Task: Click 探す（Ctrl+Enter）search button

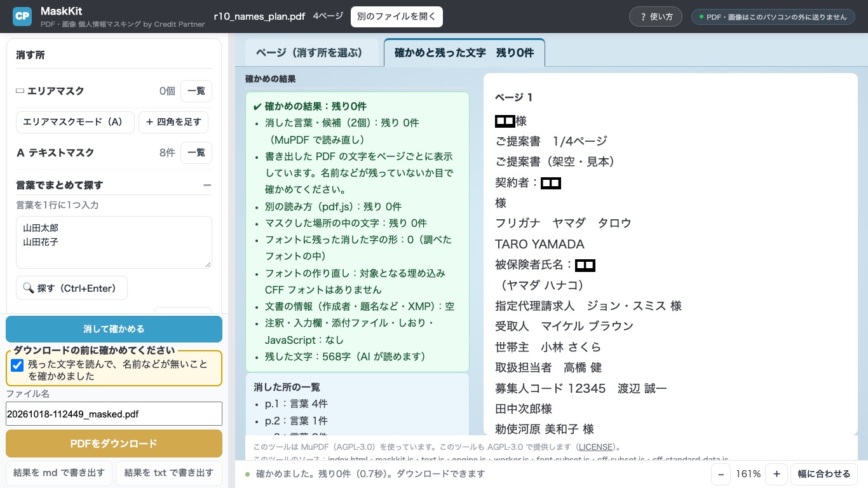Action: 71,288
